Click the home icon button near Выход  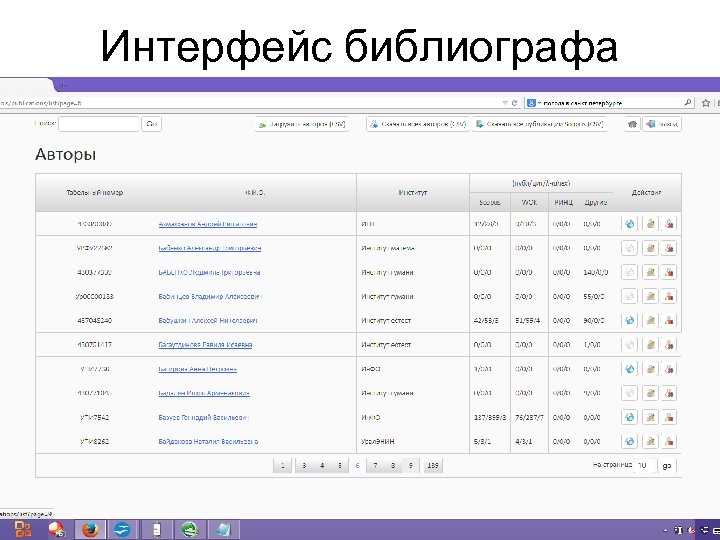(x=632, y=124)
